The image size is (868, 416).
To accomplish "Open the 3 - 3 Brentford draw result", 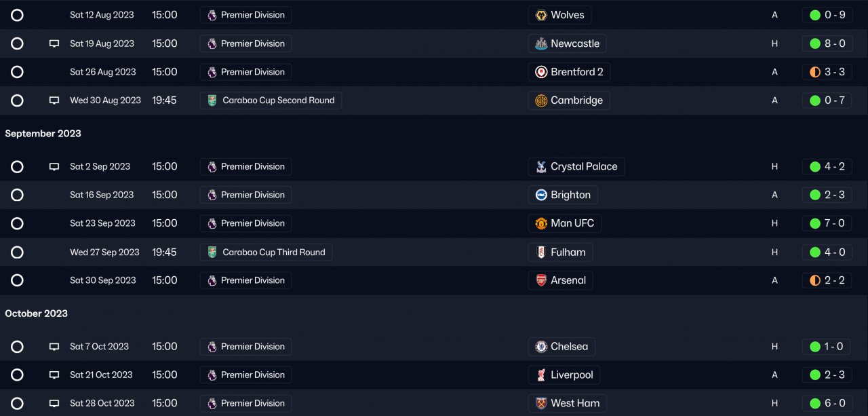I will 835,72.
